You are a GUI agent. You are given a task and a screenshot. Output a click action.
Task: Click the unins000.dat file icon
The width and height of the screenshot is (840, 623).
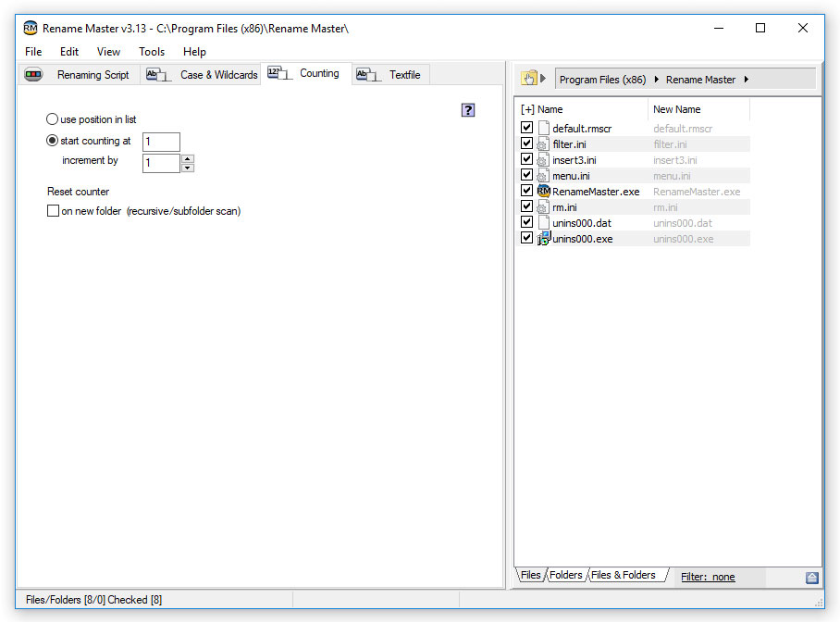pos(543,222)
